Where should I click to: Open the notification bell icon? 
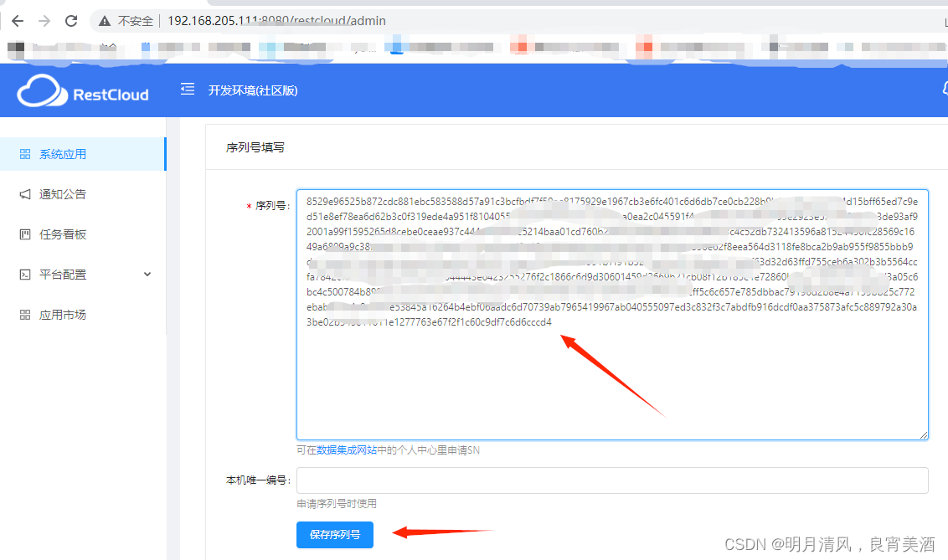(944, 89)
